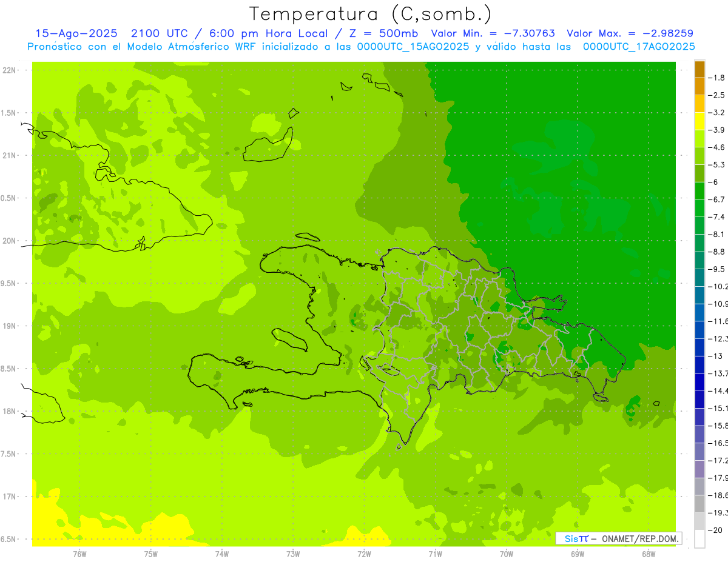Viewport: 728px width, 562px height.
Task: Pick the yellow swatch between -3.2 and -3.9
Action: (699, 121)
